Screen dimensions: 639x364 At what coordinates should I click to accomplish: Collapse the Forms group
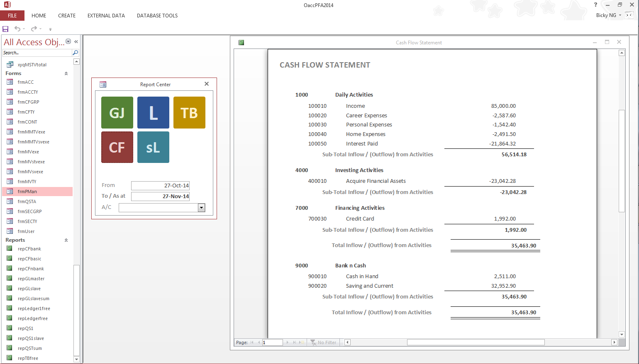pyautogui.click(x=66, y=73)
